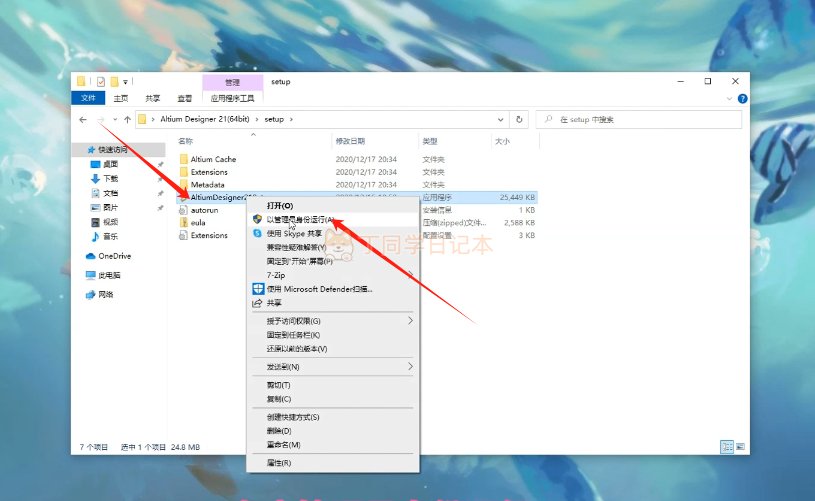Go up one folder level arrow

coord(127,120)
